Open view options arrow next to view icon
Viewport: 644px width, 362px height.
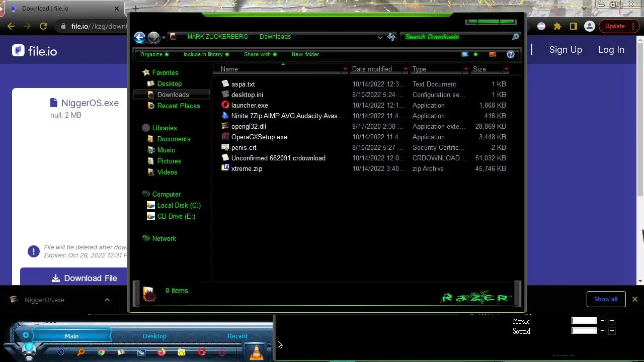475,54
